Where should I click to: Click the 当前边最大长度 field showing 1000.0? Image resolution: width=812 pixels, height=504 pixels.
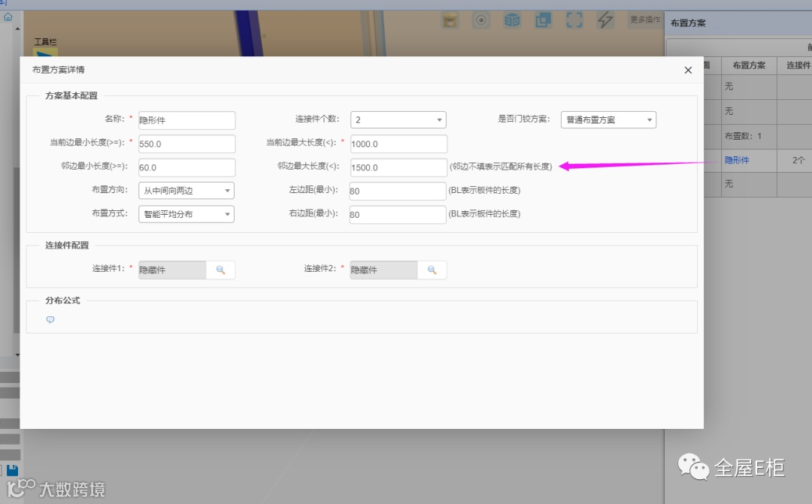[398, 144]
